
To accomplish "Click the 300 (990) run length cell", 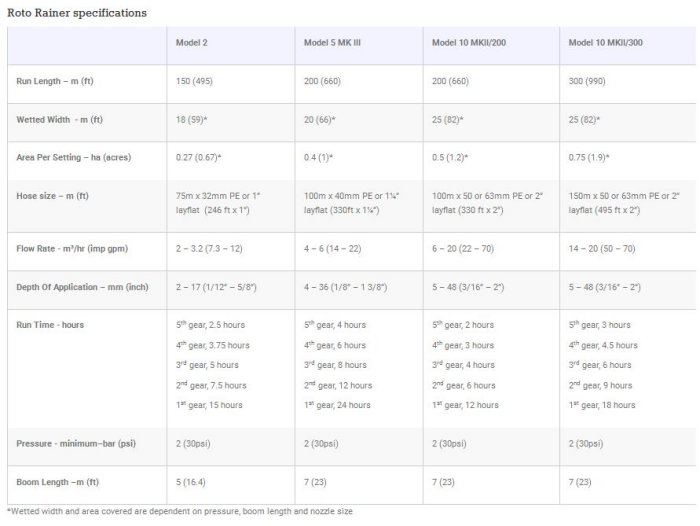I will [x=592, y=81].
